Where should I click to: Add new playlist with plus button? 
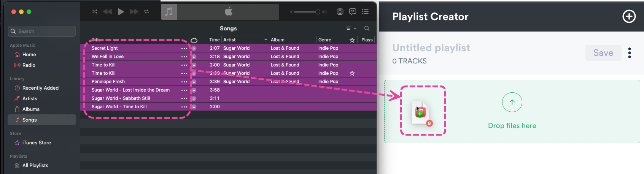coord(629,16)
